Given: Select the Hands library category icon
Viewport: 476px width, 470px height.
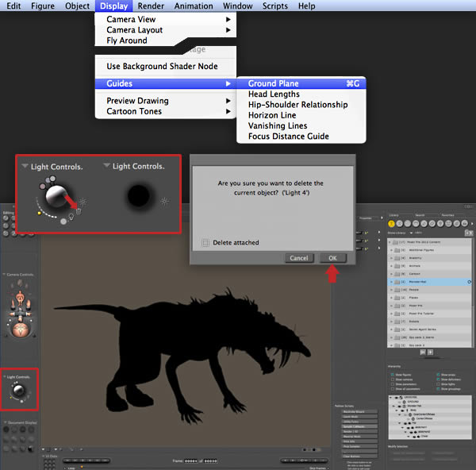Looking at the screenshot, I should click(424, 224).
